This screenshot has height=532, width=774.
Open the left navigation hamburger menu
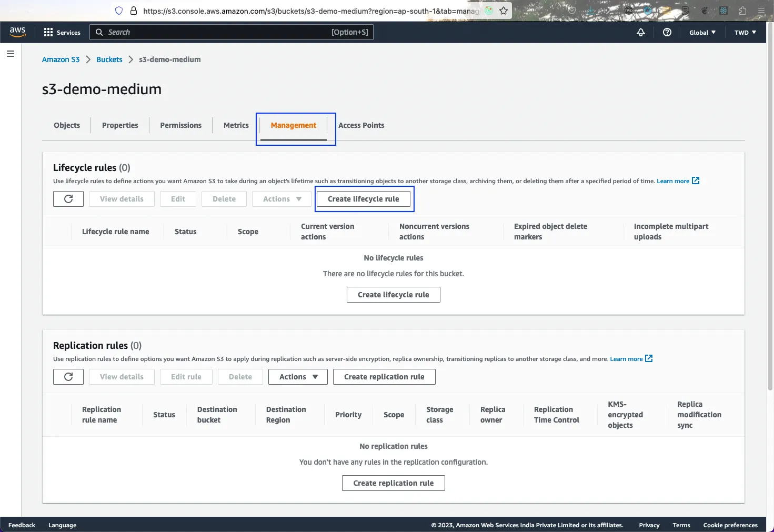click(x=11, y=54)
